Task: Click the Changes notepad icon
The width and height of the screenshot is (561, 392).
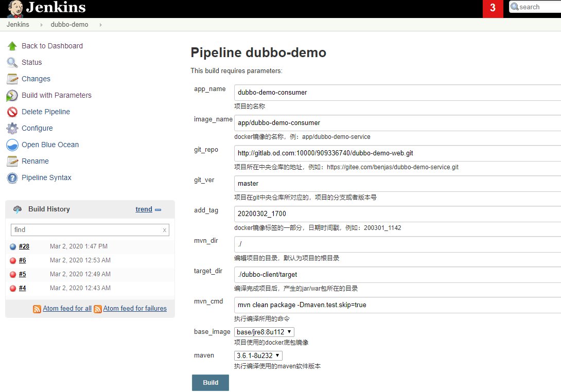Action: coord(12,79)
